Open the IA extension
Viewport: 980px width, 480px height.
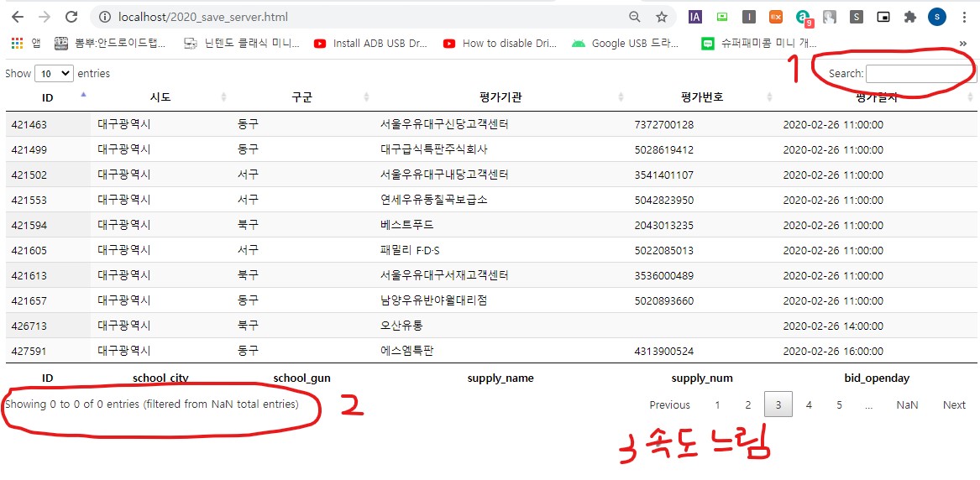[694, 17]
